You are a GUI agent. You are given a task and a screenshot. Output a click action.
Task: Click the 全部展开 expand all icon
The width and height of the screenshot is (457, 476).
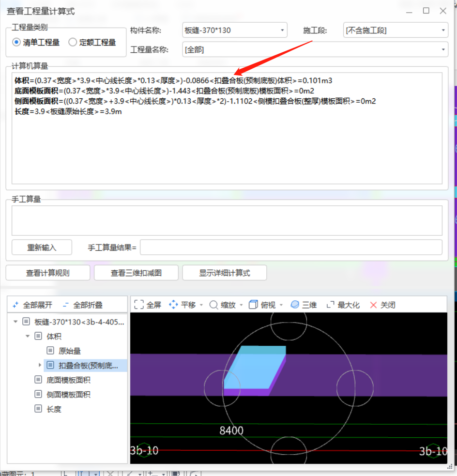[x=30, y=305]
